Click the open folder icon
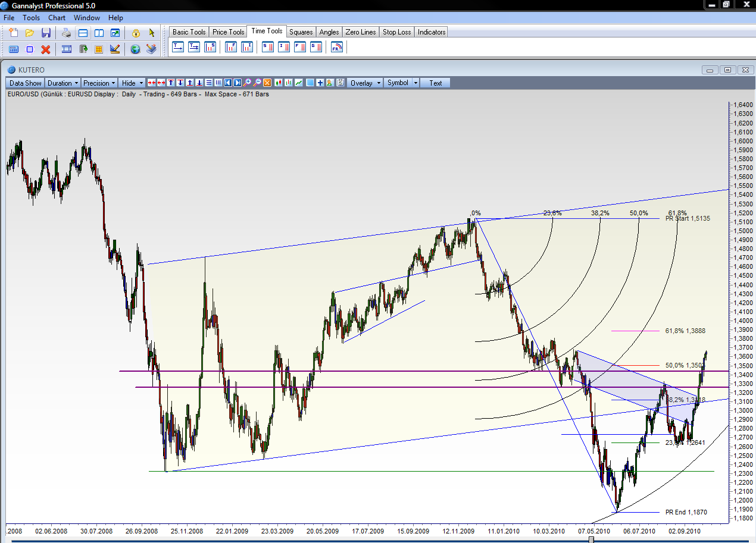 (30, 33)
